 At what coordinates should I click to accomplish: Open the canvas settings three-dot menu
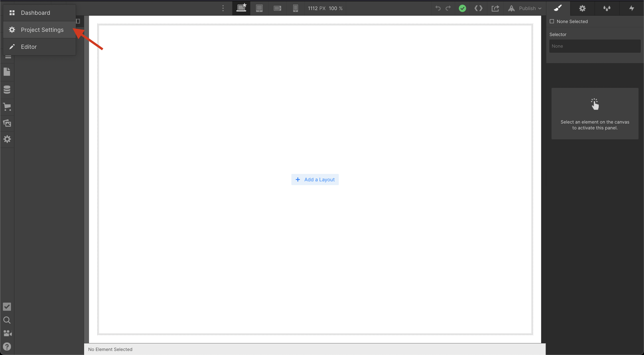pos(223,8)
